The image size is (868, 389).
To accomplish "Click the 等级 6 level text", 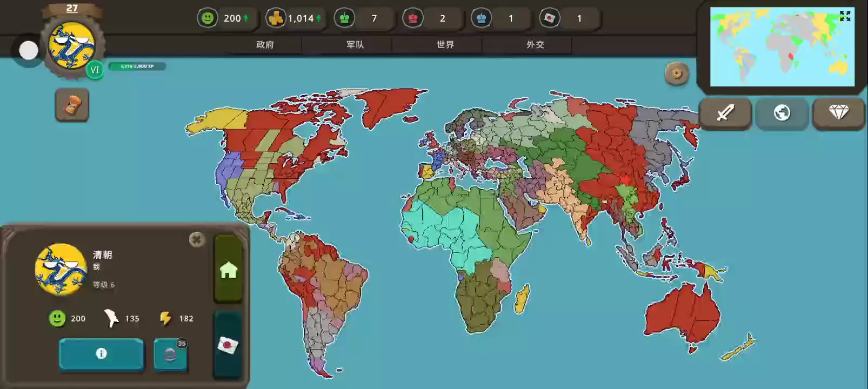I will (103, 284).
